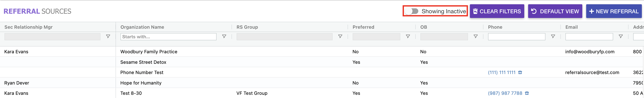
Task: Click filter icon for Phone column
Action: coord(553,37)
